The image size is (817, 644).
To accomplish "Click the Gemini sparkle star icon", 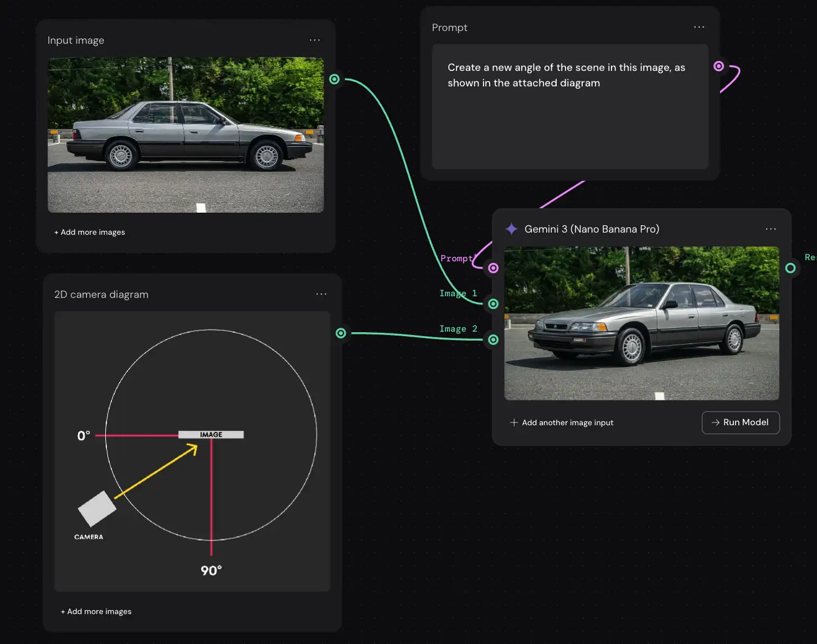I will [512, 229].
